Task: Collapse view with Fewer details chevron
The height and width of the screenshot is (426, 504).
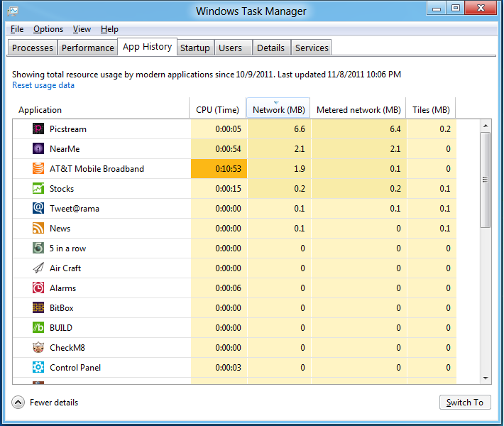Action: pos(18,403)
